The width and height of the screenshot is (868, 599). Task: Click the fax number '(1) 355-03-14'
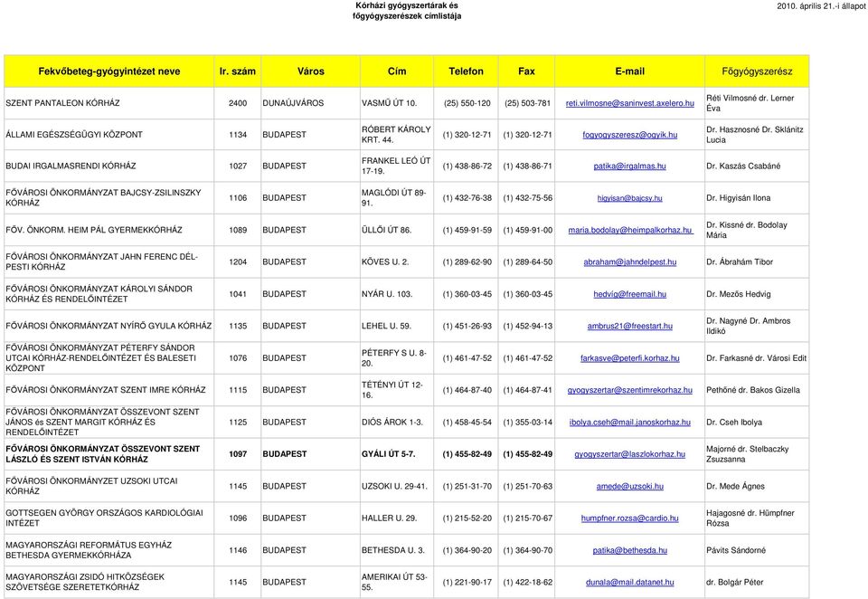coord(527,423)
